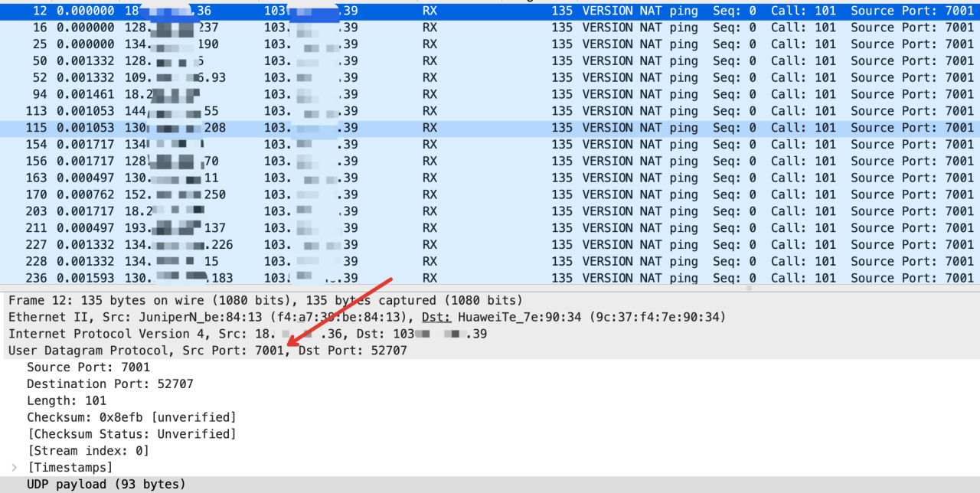The height and width of the screenshot is (493, 980).
Task: Select the Stream index: 0 line
Action: [88, 450]
